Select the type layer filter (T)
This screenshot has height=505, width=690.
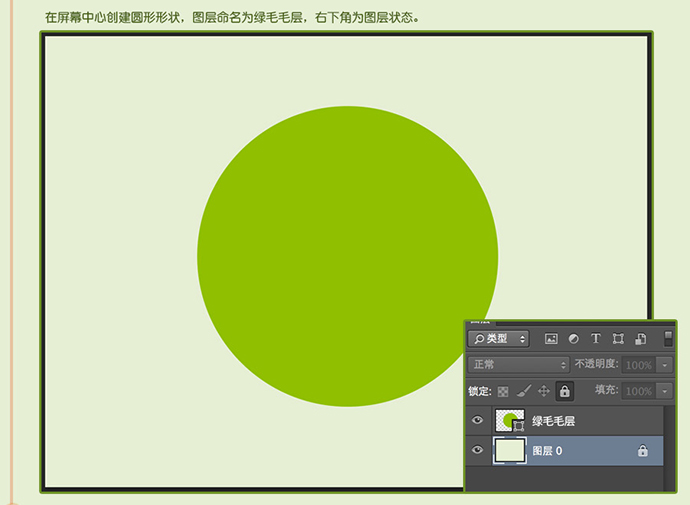coord(596,339)
